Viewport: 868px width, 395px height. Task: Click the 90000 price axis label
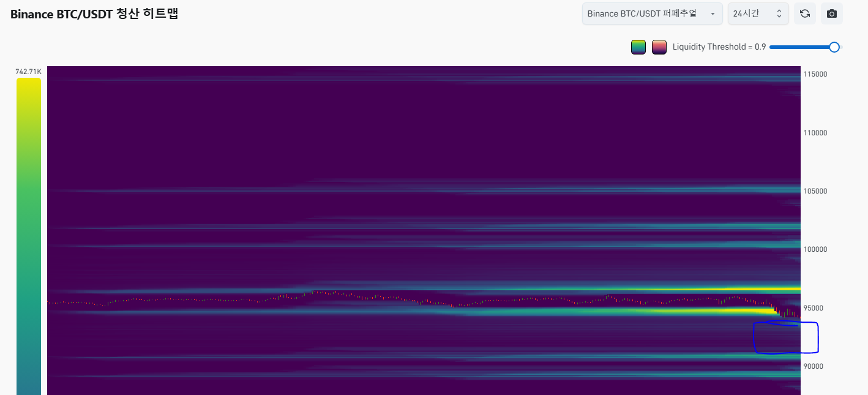pyautogui.click(x=814, y=366)
